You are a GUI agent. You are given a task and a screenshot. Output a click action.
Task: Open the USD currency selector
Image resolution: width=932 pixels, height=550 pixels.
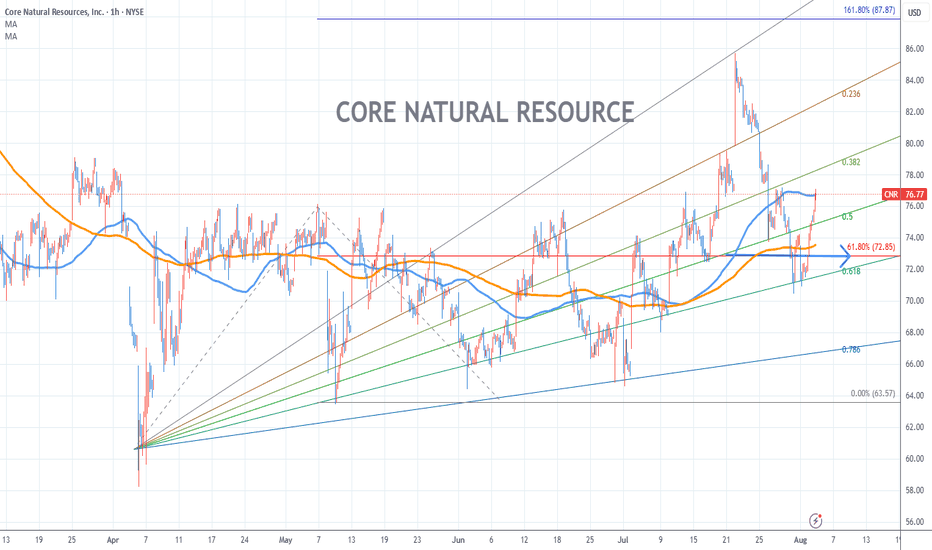[914, 12]
